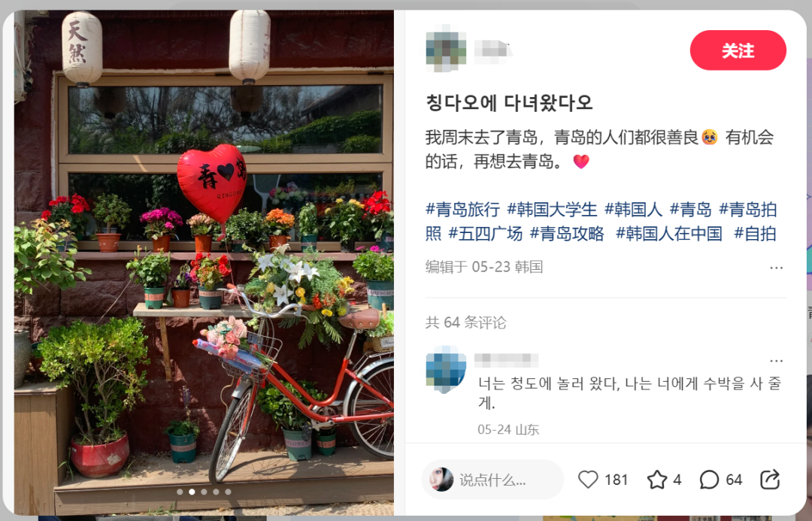Click the 说点什么 comment input field
Screen dimensions: 812x521
492,480
